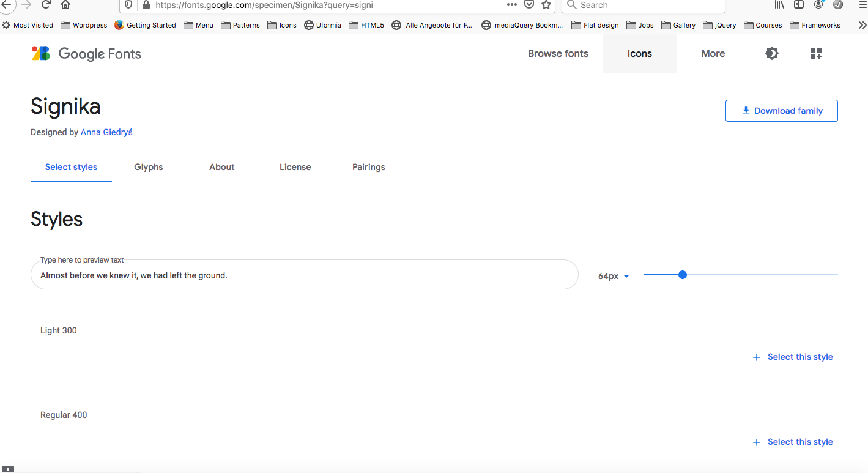Click the Styles heading
This screenshot has width=868, height=473.
(x=57, y=219)
